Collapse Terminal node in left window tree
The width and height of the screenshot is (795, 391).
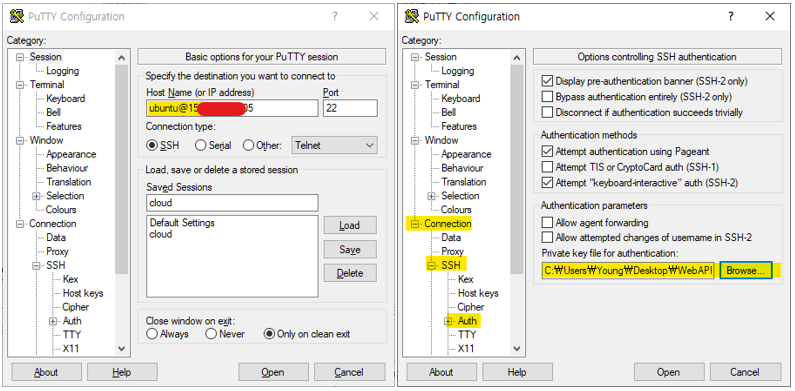(20, 85)
